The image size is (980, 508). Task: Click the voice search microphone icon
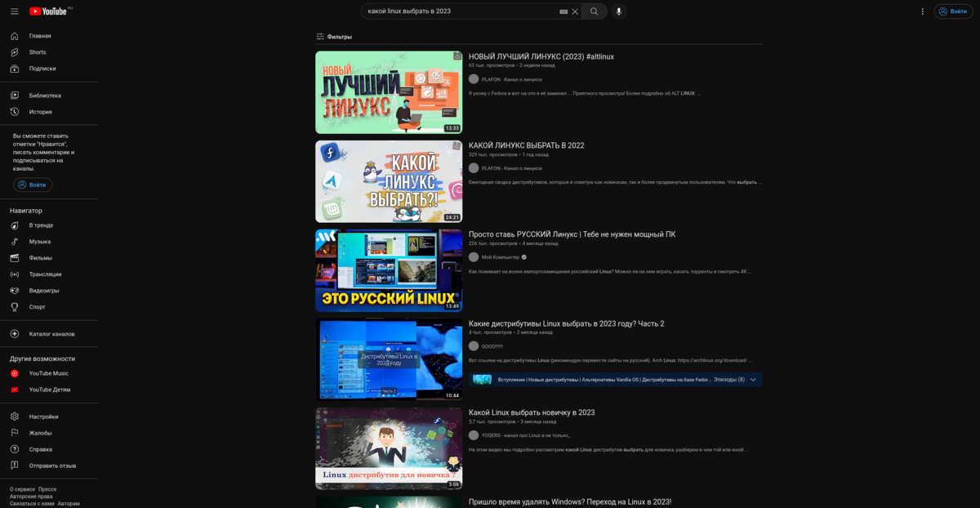tap(618, 11)
